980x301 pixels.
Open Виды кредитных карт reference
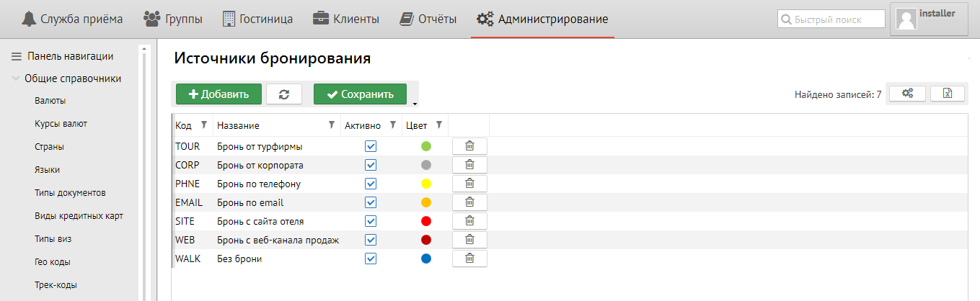click(79, 216)
